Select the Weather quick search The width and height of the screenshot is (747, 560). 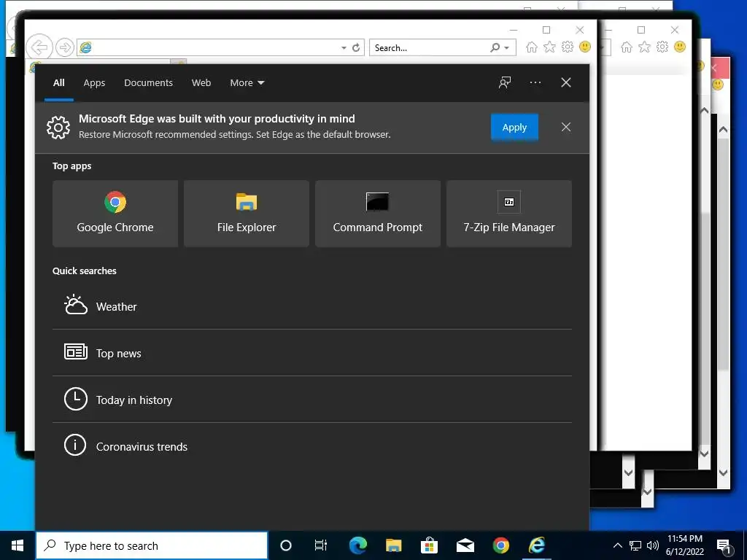pos(312,306)
